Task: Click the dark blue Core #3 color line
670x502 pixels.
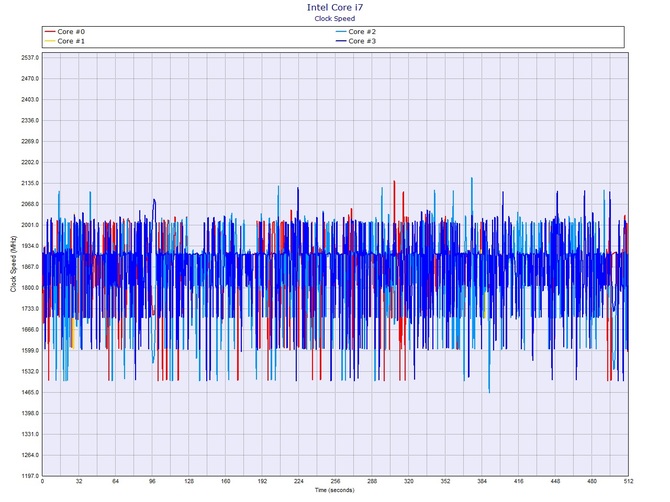Action: point(341,41)
